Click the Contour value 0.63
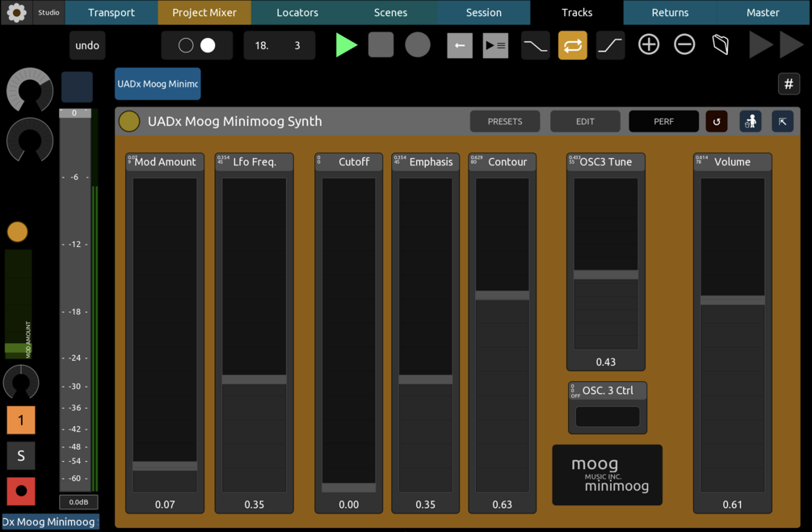This screenshot has height=532, width=812. 502,505
